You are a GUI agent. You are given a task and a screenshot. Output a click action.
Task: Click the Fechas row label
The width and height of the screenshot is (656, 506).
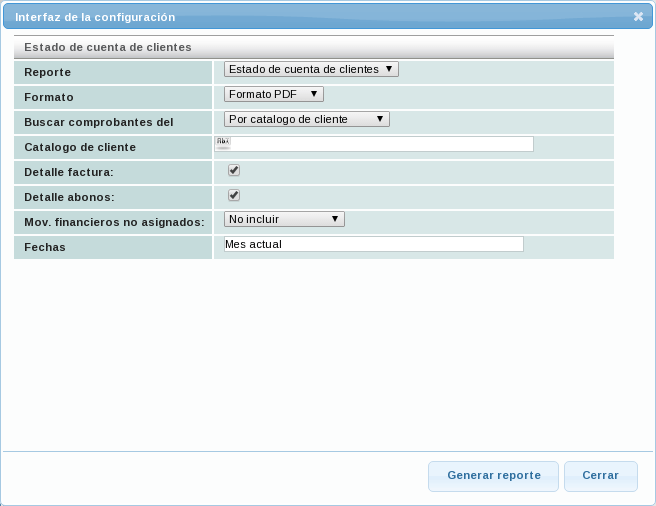pyautogui.click(x=45, y=247)
